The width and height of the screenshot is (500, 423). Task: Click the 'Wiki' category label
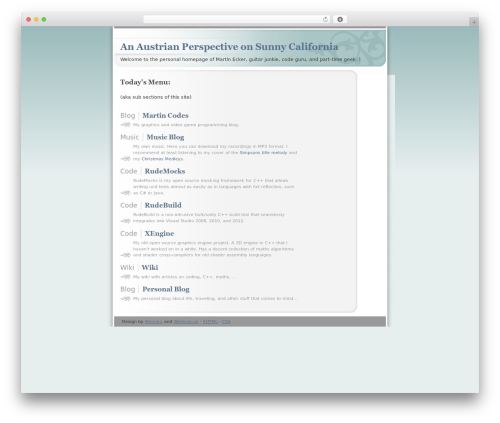coord(127,267)
